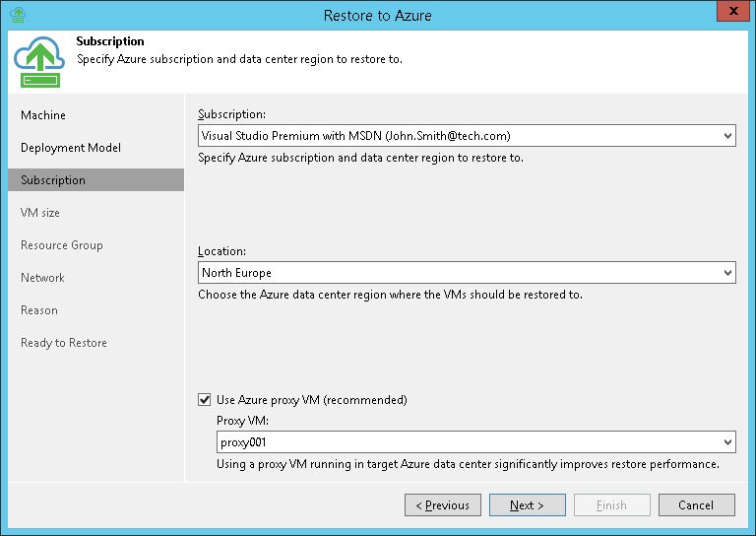Select the Deployment Model step
Viewport: 756px width, 536px height.
tap(71, 148)
